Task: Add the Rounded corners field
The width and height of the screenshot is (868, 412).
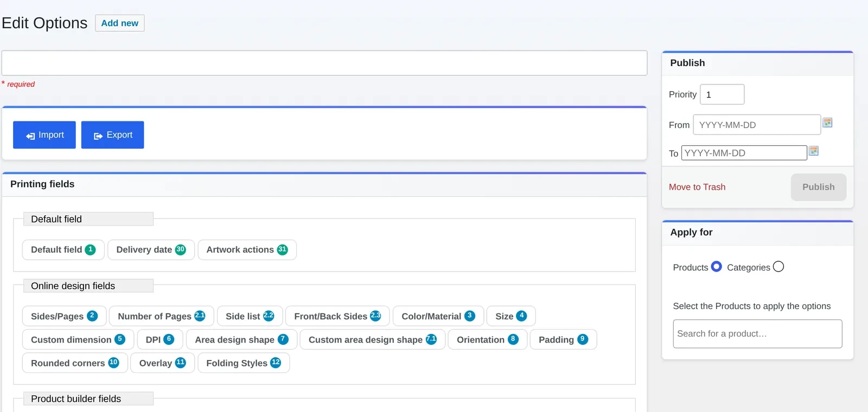Action: pos(75,363)
